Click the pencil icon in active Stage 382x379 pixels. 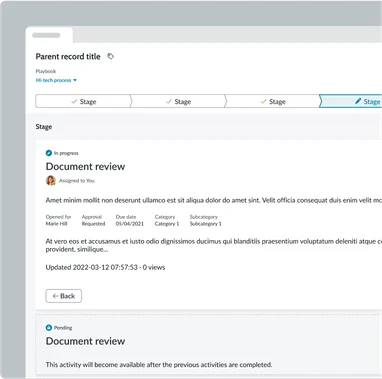coord(358,101)
